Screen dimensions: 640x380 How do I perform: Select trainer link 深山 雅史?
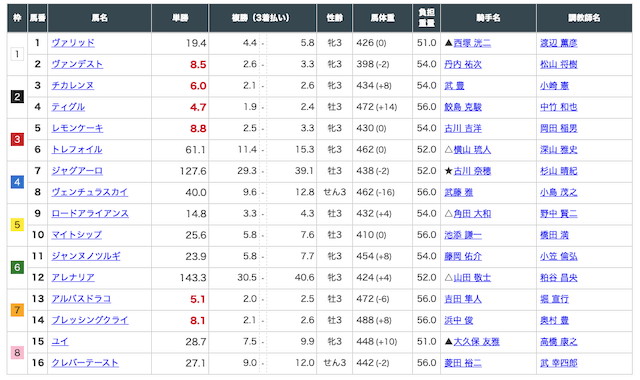coord(559,149)
